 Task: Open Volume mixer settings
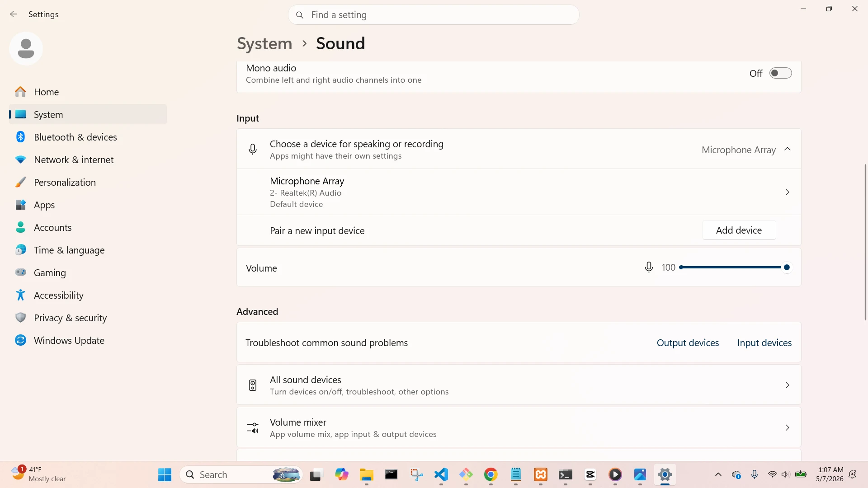click(519, 427)
